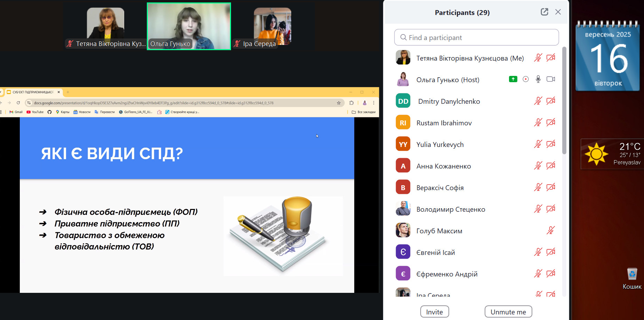Toggle the disabled camera icon for Тетяна Вікторівна Кузнєцова
Image resolution: width=644 pixels, height=320 pixels.
tap(551, 58)
